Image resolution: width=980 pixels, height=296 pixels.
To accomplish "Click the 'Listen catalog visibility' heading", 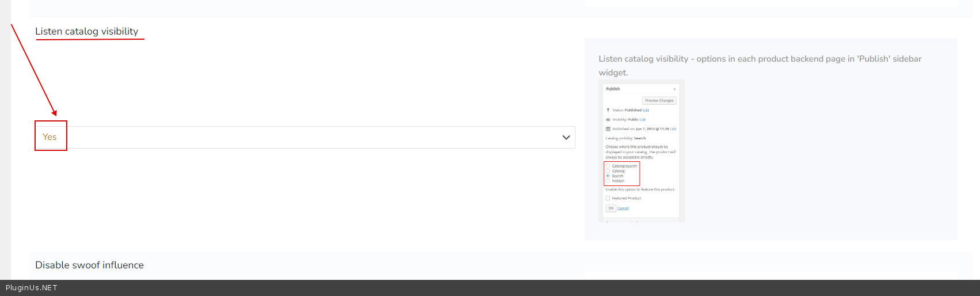I will 87,31.
